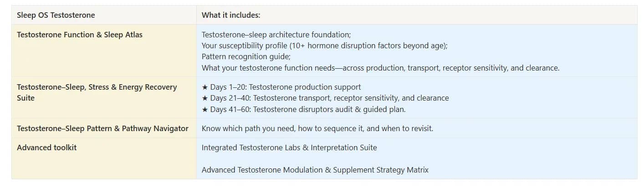Click 'Testosterone–sleep architecture foundation' line

pyautogui.click(x=276, y=35)
